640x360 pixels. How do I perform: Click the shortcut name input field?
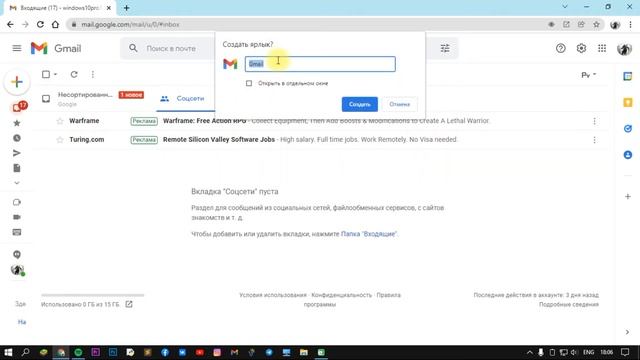(320, 64)
